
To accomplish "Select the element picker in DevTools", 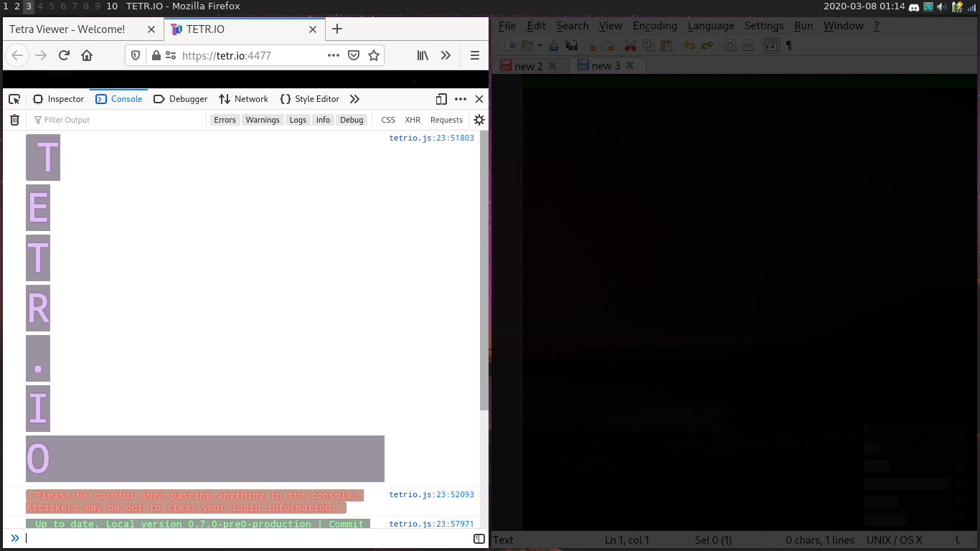I will pyautogui.click(x=14, y=99).
